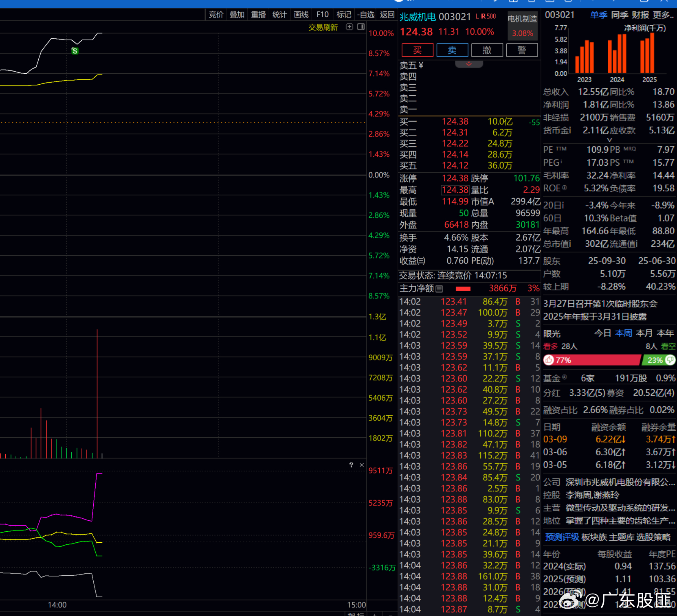Click the 标记 mark tool
Image resolution: width=677 pixels, height=616 pixels.
(344, 15)
